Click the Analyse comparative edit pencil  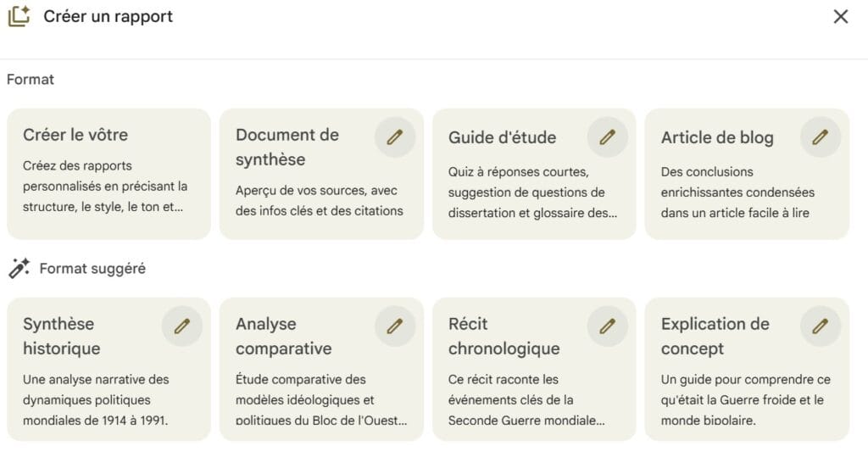click(x=394, y=326)
